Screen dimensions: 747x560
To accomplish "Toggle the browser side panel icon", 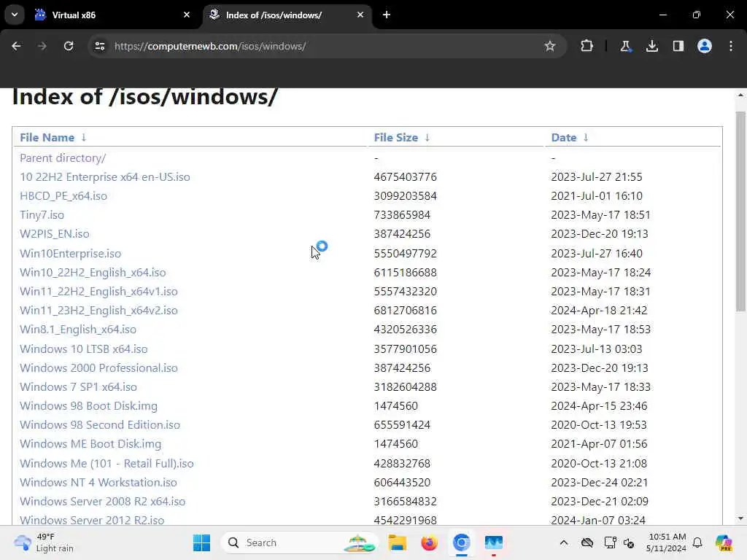I will [678, 46].
